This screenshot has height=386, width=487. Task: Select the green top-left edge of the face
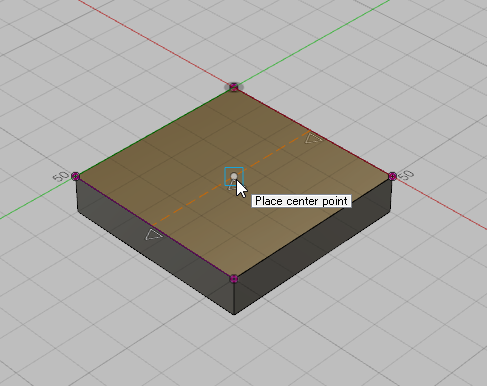(x=155, y=132)
